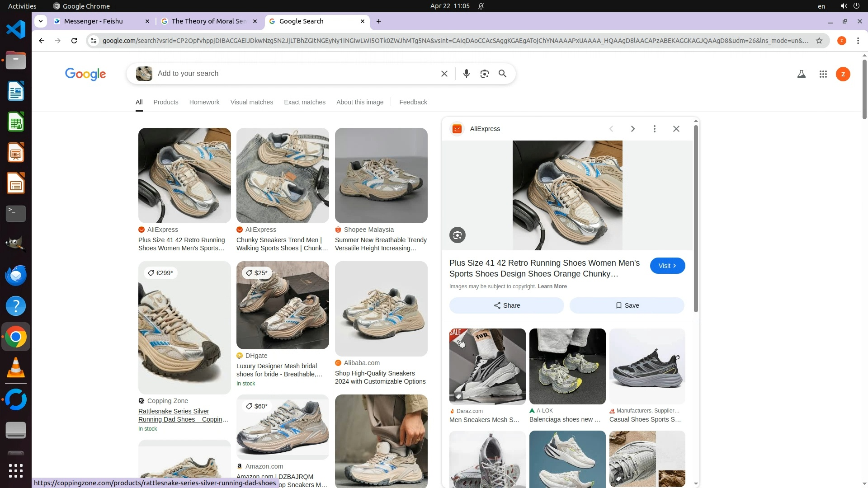868x488 pixels.
Task: Click the voice search microphone icon
Action: (x=466, y=74)
